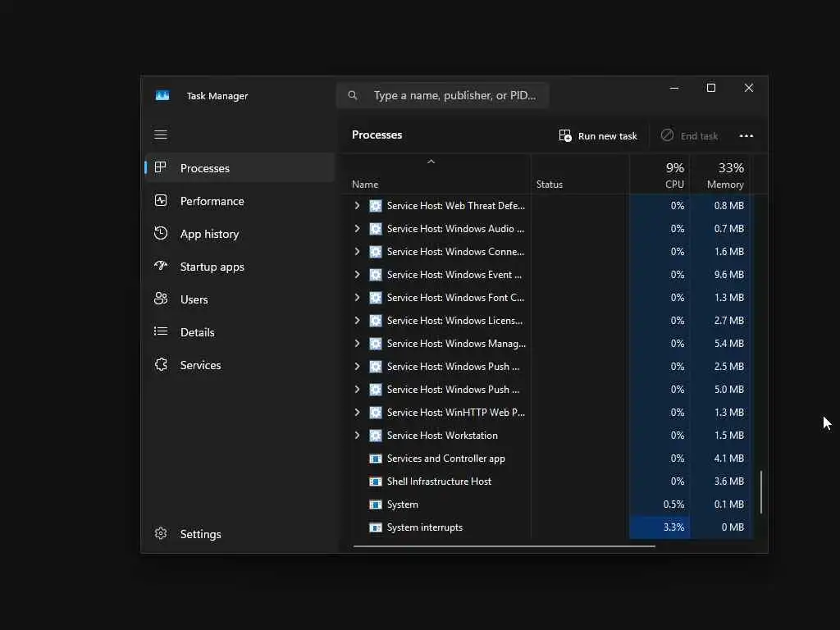This screenshot has height=630, width=840.
Task: Click the System interrupts process icon
Action: click(376, 527)
